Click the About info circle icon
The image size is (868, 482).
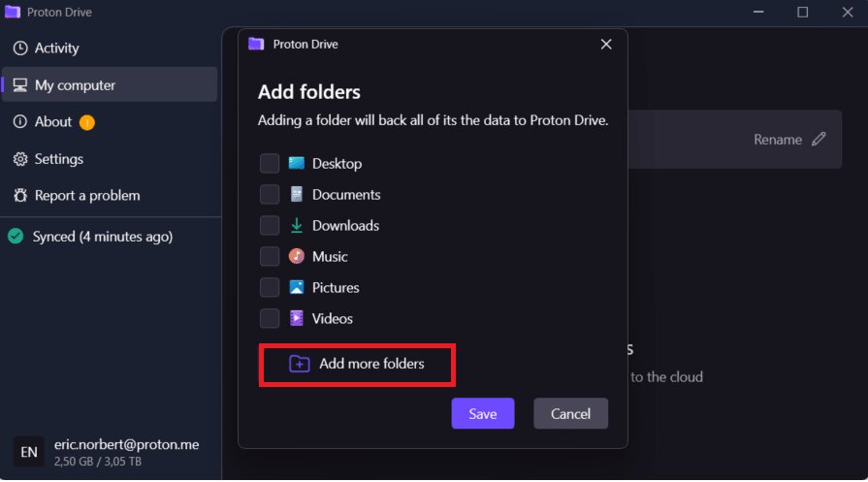click(x=20, y=122)
